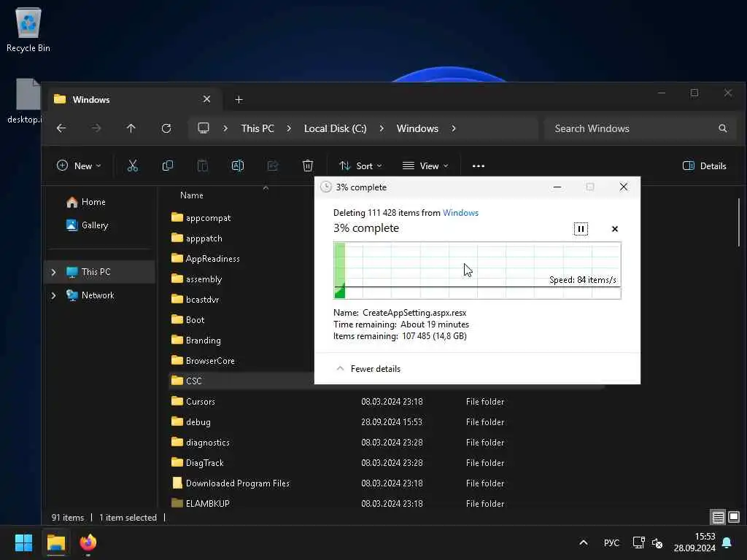Close the Windows tab
The image size is (747, 560).
206,99
